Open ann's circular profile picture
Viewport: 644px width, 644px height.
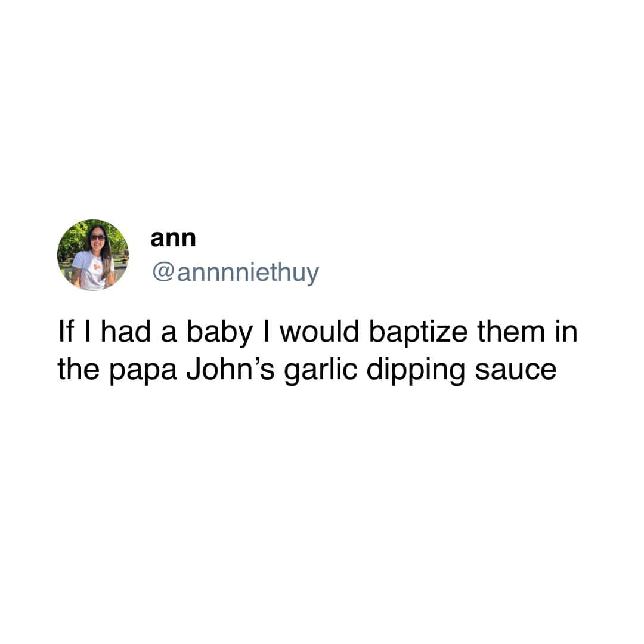[x=93, y=255]
